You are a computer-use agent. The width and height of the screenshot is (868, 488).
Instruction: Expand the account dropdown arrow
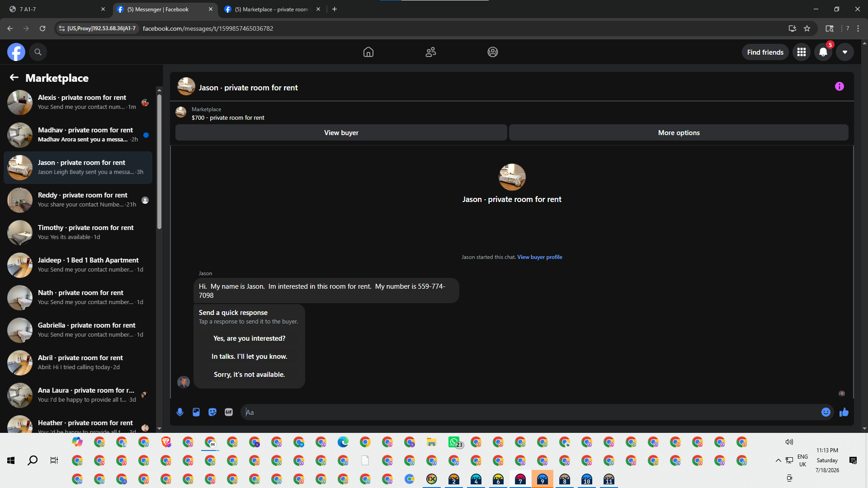[845, 52]
